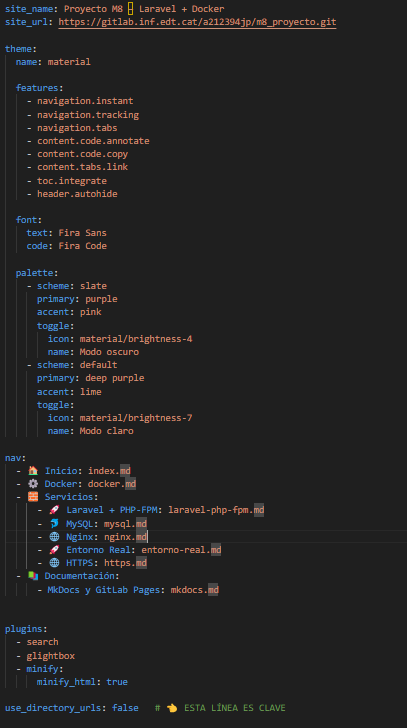The width and height of the screenshot is (407, 728).
Task: Click the toc.integrate feature entry
Action: 72,181
